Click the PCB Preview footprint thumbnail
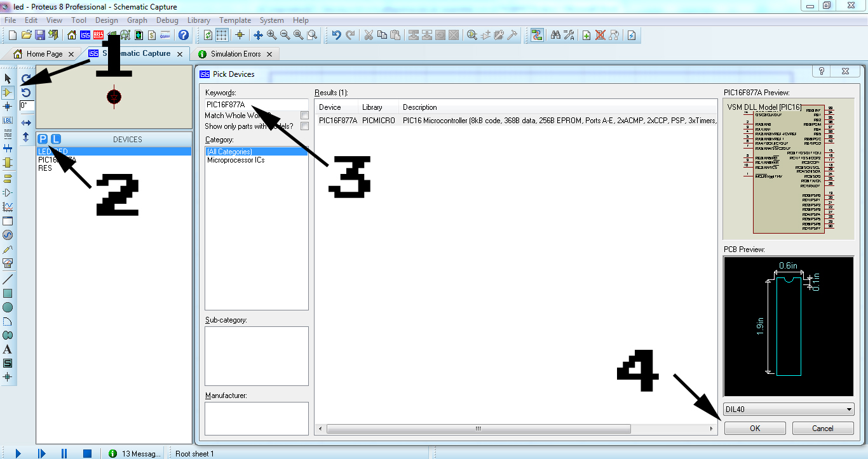 click(789, 326)
